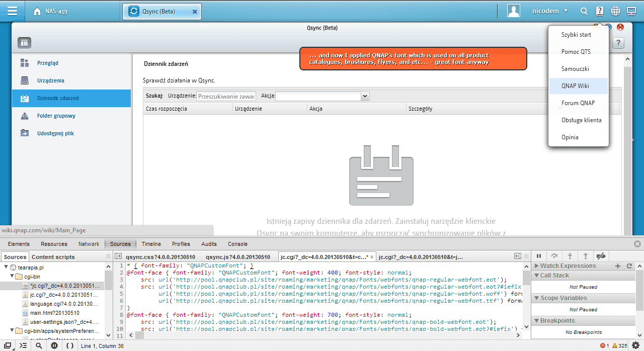Screen dimensions: 644x351
Task: Close the Qsync (Beta) taskbar tab
Action: pos(195,12)
